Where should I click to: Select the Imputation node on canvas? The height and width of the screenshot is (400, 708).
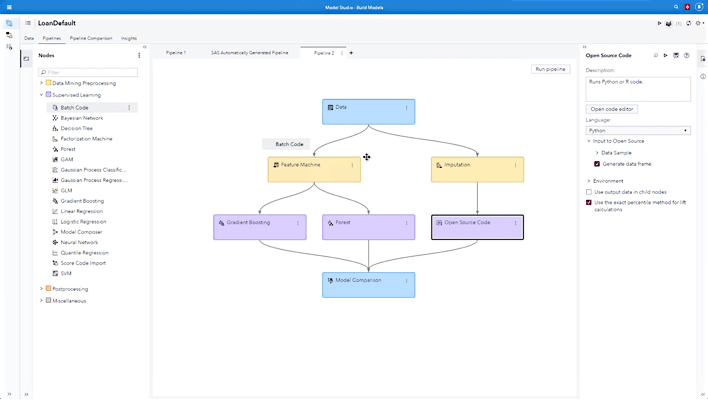pos(477,169)
